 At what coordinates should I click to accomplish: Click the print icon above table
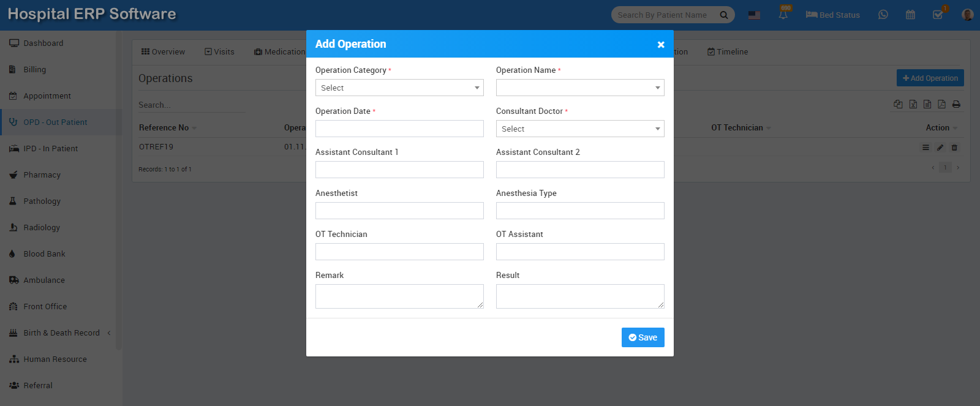[956, 104]
